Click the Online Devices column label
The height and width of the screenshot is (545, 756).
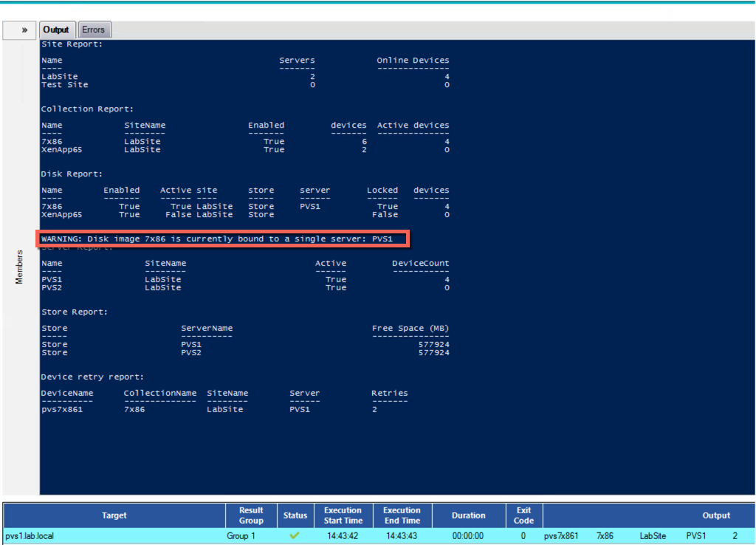pos(413,61)
